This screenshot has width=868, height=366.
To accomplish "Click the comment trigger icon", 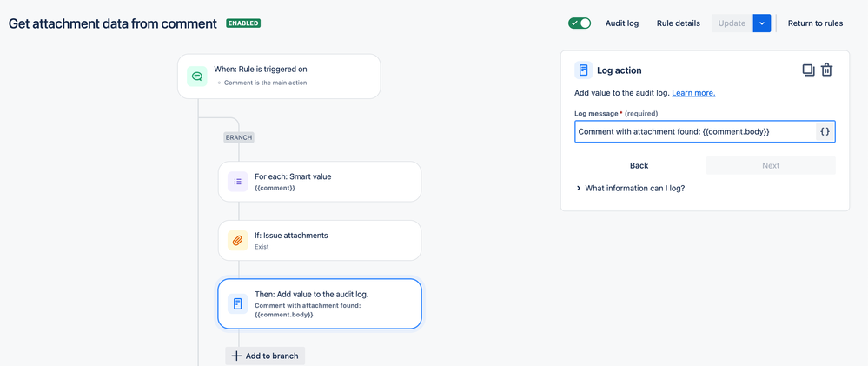I will click(x=197, y=77).
